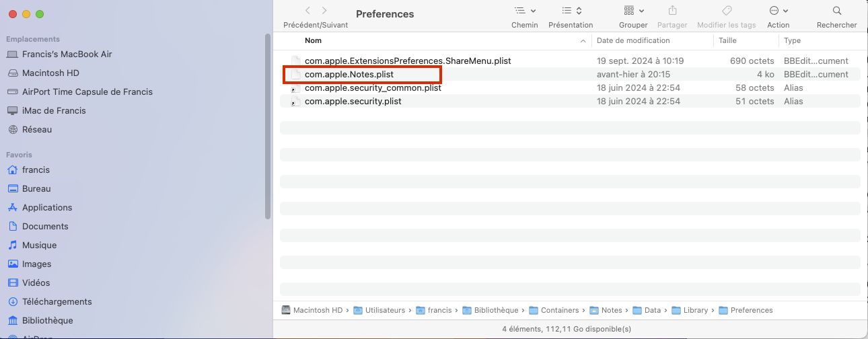Sort by Date de modification column

(633, 41)
